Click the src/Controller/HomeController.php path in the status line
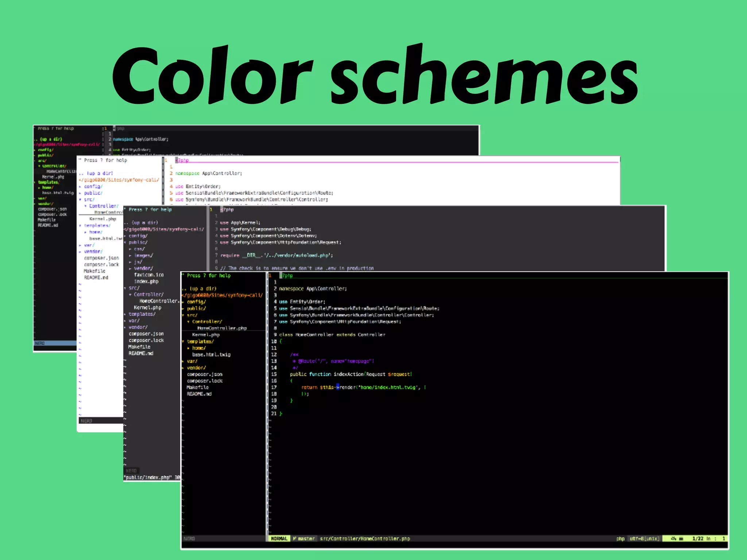This screenshot has height=560, width=747. pyautogui.click(x=365, y=538)
